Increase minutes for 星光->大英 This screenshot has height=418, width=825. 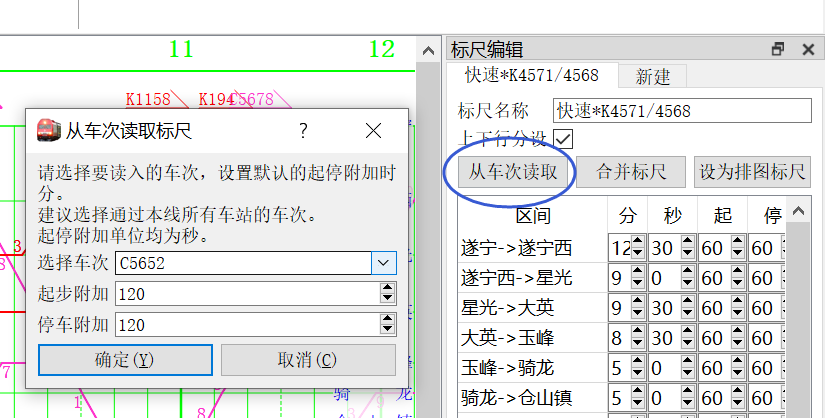click(x=638, y=302)
